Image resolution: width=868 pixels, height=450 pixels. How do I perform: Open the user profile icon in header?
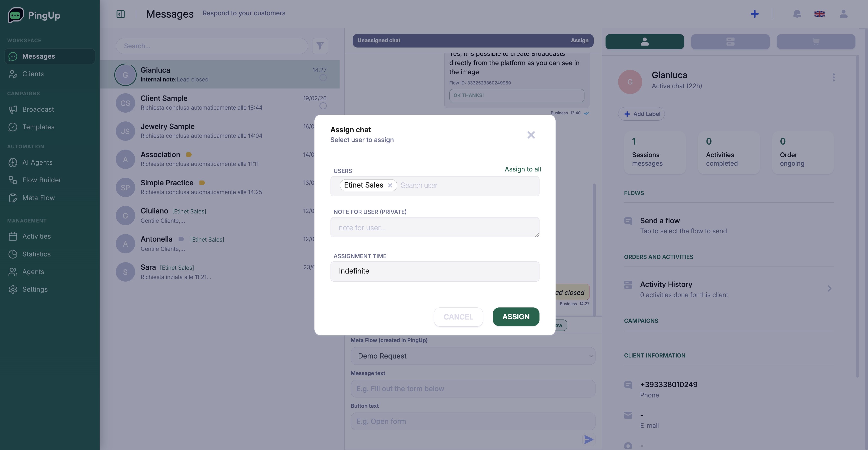843,14
